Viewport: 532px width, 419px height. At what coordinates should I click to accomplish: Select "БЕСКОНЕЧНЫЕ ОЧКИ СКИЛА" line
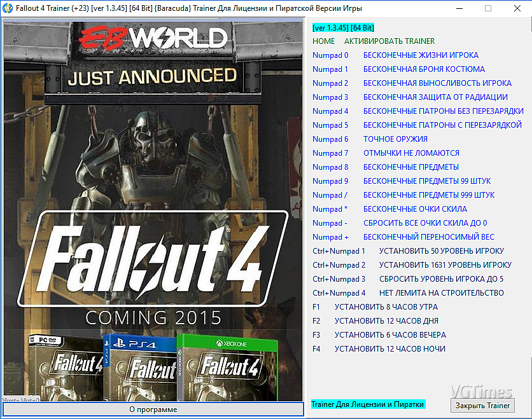(x=389, y=209)
